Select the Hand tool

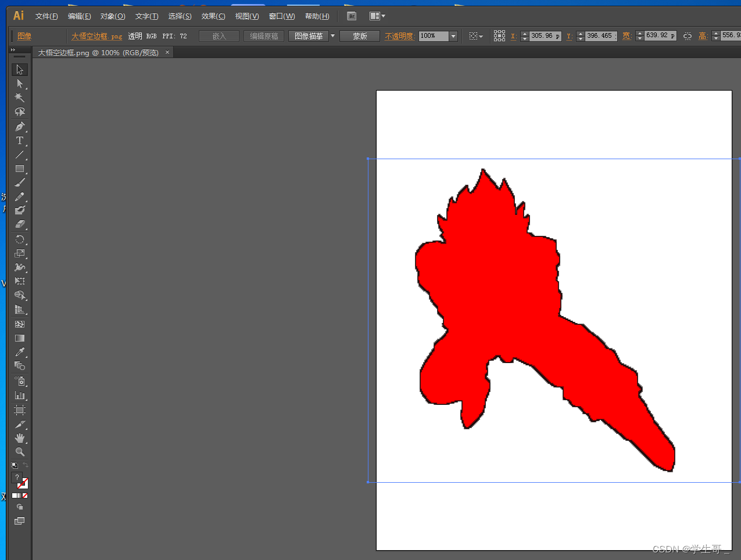pyautogui.click(x=20, y=438)
